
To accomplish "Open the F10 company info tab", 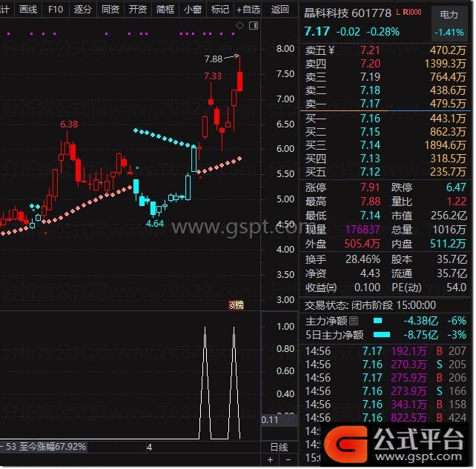I will (x=56, y=10).
